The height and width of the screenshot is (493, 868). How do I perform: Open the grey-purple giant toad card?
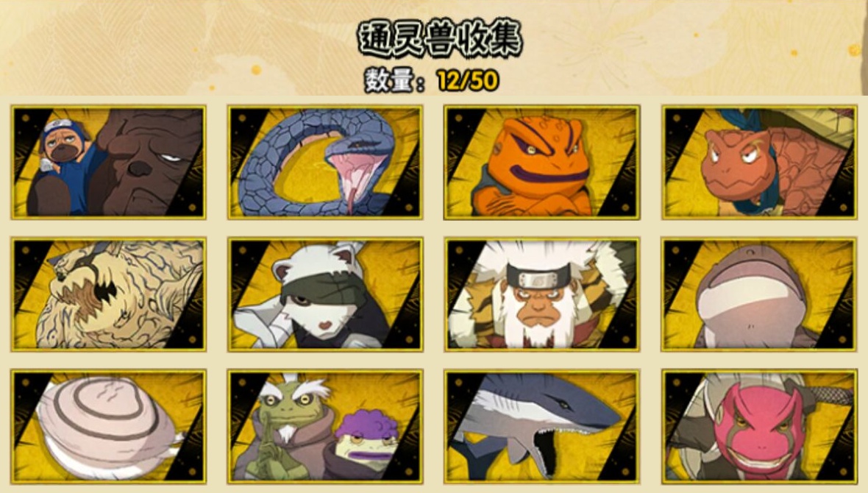point(759,294)
